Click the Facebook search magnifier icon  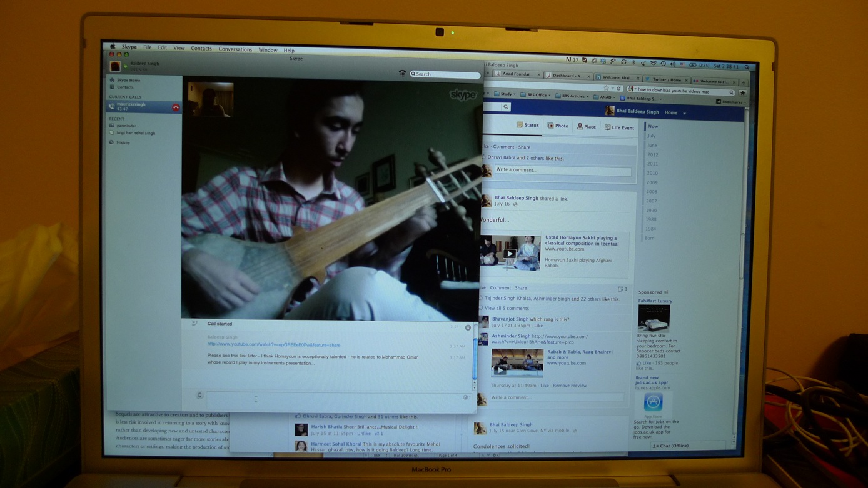[x=506, y=107]
